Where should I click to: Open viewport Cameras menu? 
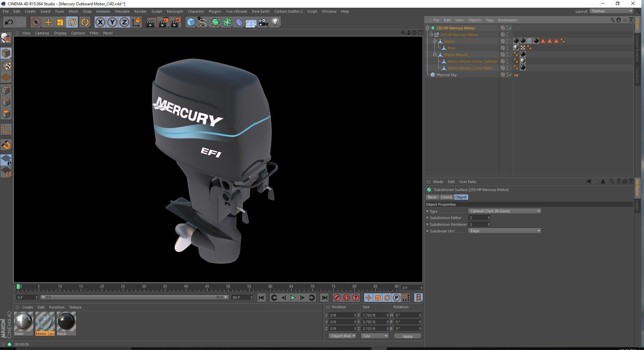[42, 33]
